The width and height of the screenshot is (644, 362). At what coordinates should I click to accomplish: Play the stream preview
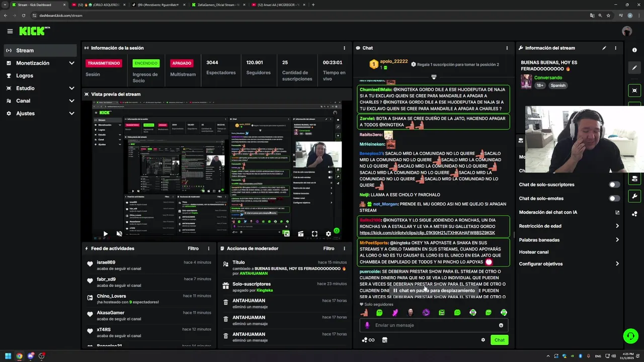click(105, 234)
